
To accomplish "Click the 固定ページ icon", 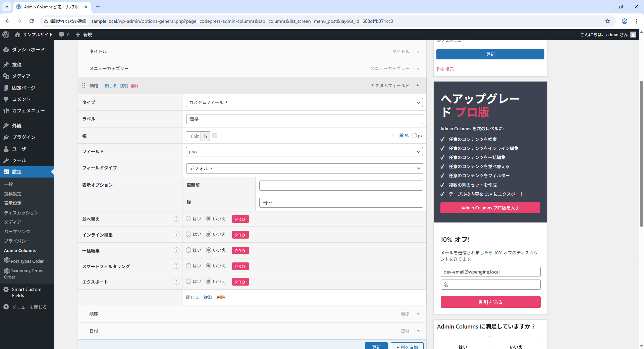I will coord(6,88).
